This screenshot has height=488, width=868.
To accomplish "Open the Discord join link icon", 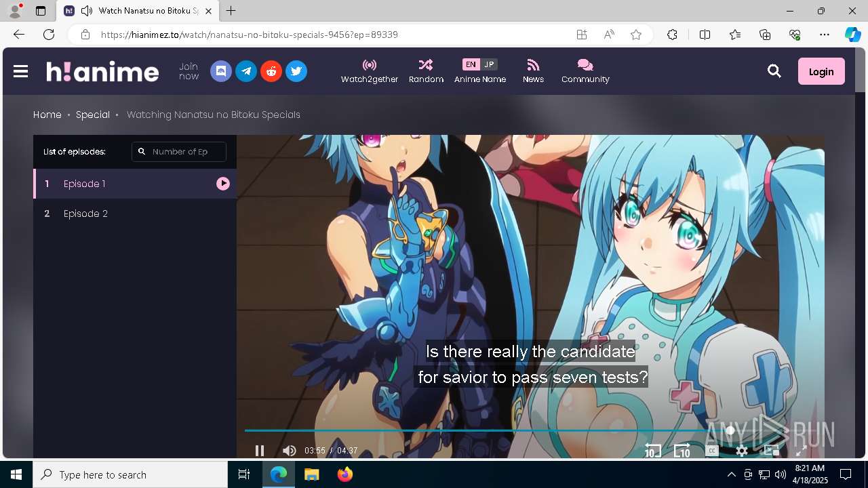I will point(221,71).
